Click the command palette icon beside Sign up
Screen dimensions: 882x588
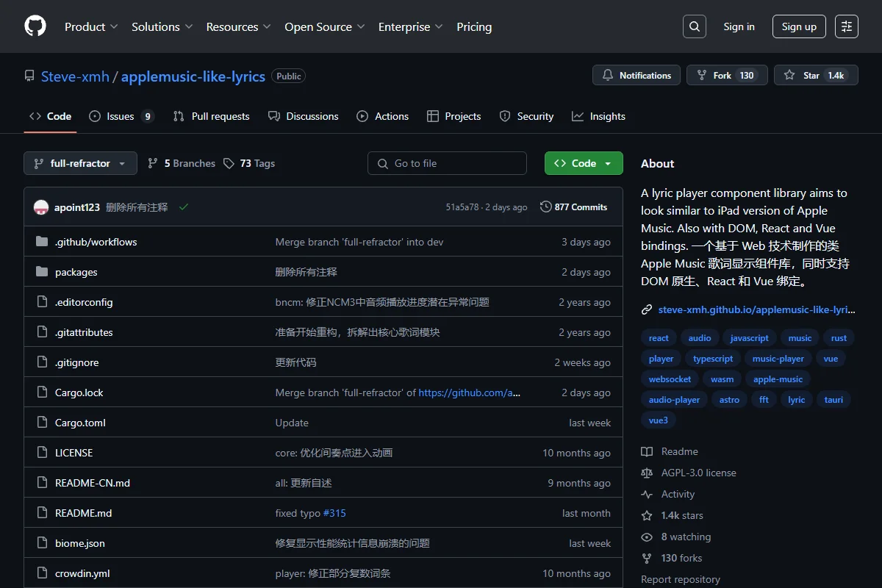847,26
